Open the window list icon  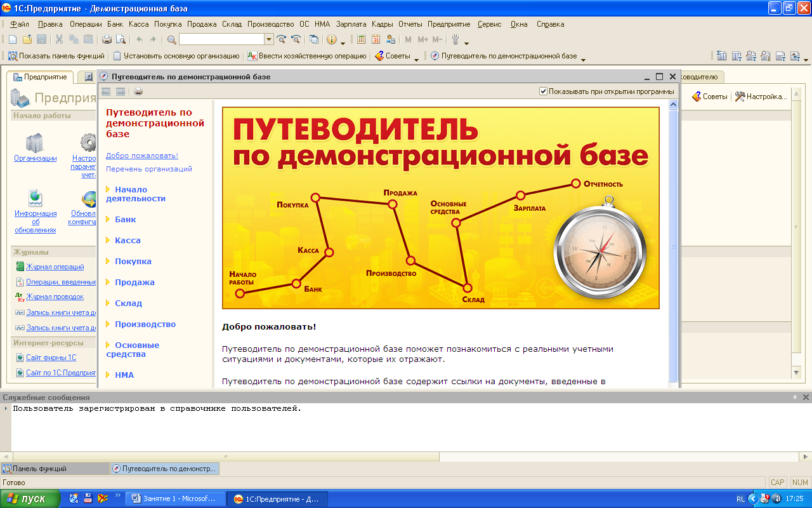pyautogui.click(x=314, y=39)
